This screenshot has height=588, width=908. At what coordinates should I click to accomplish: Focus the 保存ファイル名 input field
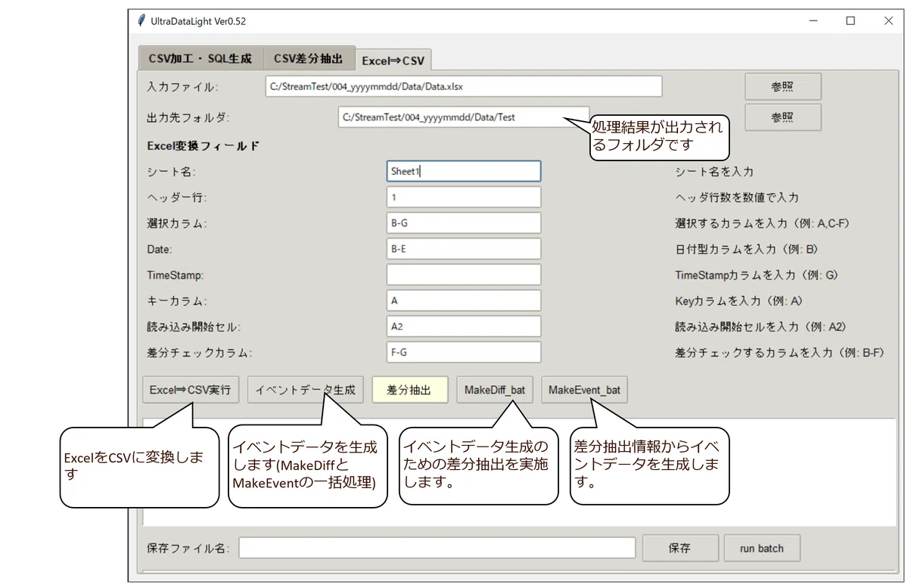click(437, 548)
